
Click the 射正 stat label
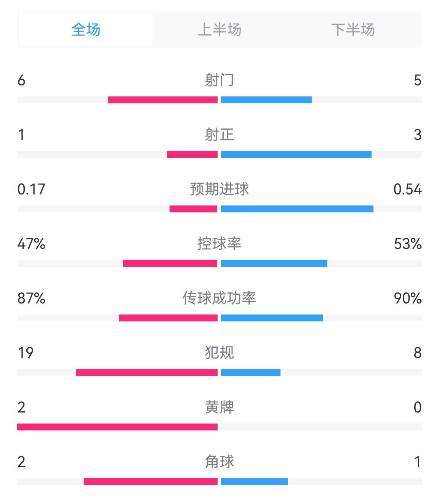(x=219, y=135)
